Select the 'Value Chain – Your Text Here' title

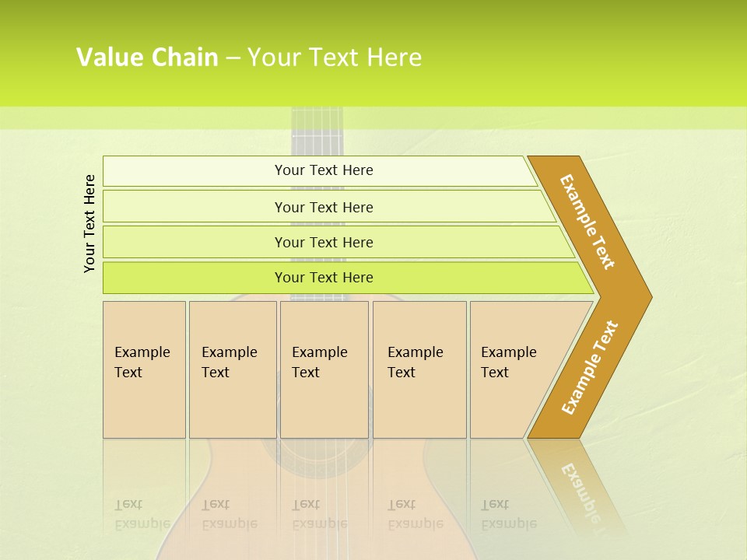pyautogui.click(x=249, y=57)
